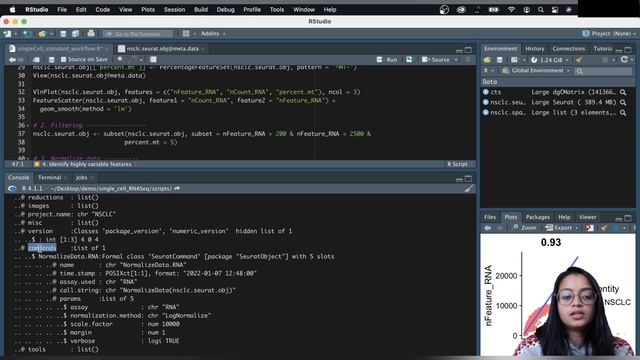The height and width of the screenshot is (360, 640).
Task: Open the macOS Wi-Fi status menu
Action: (x=511, y=10)
